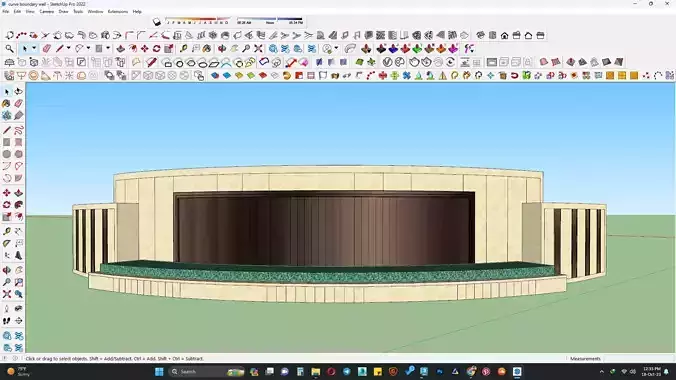Open the taskbar clock and date

651,371
